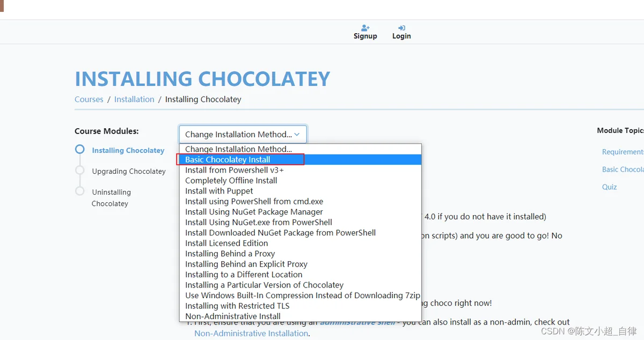Open Installing Chocolatey course module

(x=128, y=151)
